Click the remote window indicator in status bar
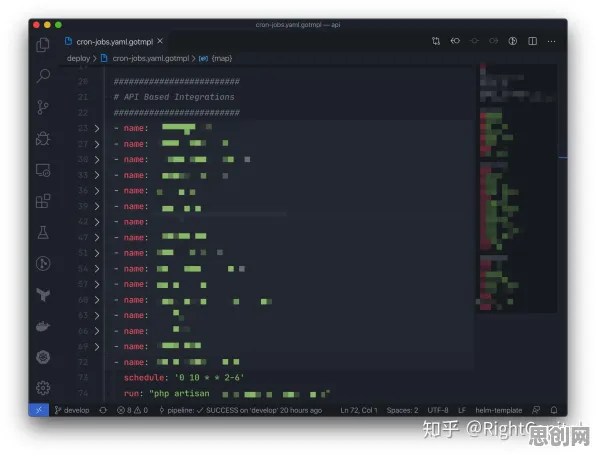Screen dimensions: 596x455 39,410
